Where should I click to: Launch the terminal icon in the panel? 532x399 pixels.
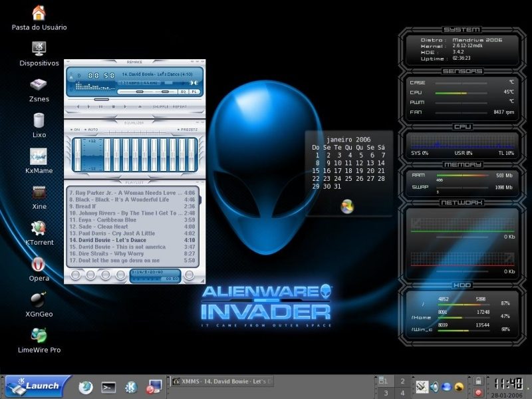pos(108,387)
